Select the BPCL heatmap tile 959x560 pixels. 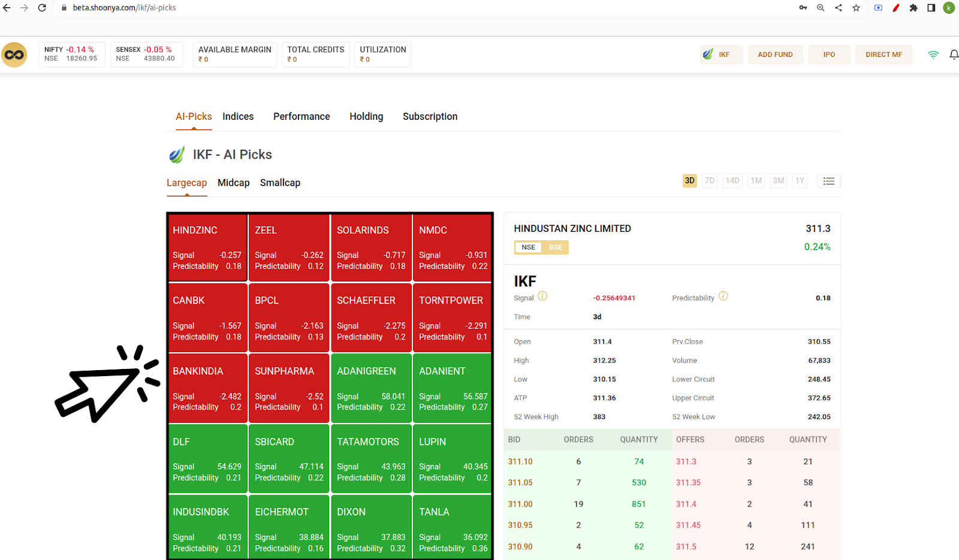click(289, 318)
